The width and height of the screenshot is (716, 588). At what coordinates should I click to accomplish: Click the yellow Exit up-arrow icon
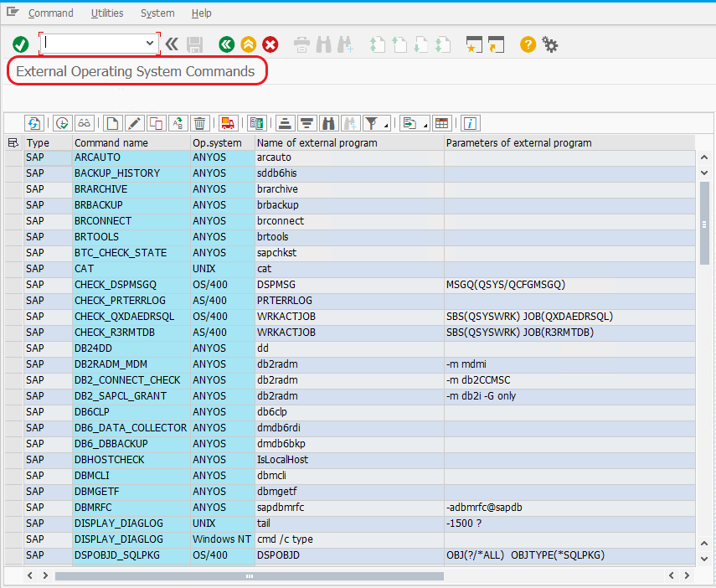(x=249, y=44)
